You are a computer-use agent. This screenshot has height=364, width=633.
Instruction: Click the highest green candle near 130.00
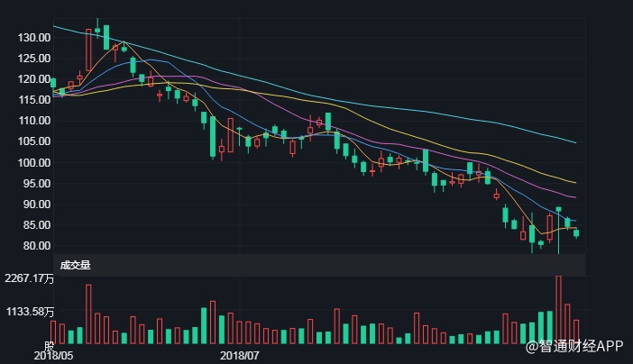(106, 37)
